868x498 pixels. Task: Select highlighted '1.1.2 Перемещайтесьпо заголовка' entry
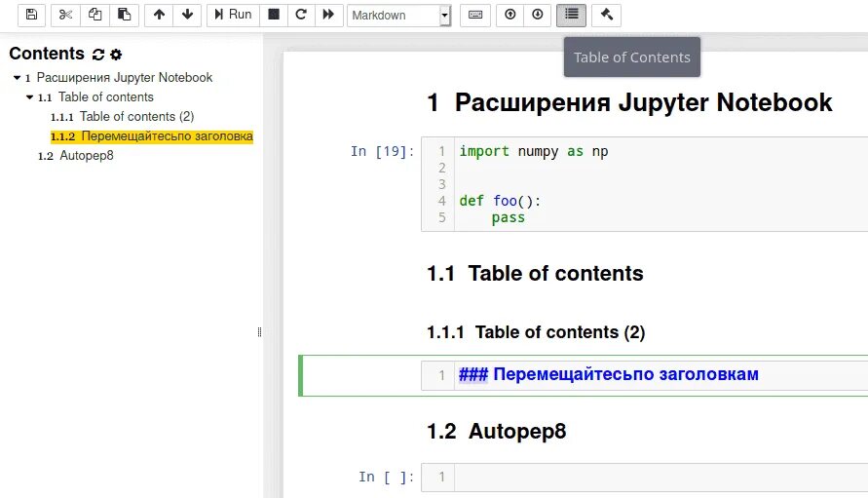point(152,136)
